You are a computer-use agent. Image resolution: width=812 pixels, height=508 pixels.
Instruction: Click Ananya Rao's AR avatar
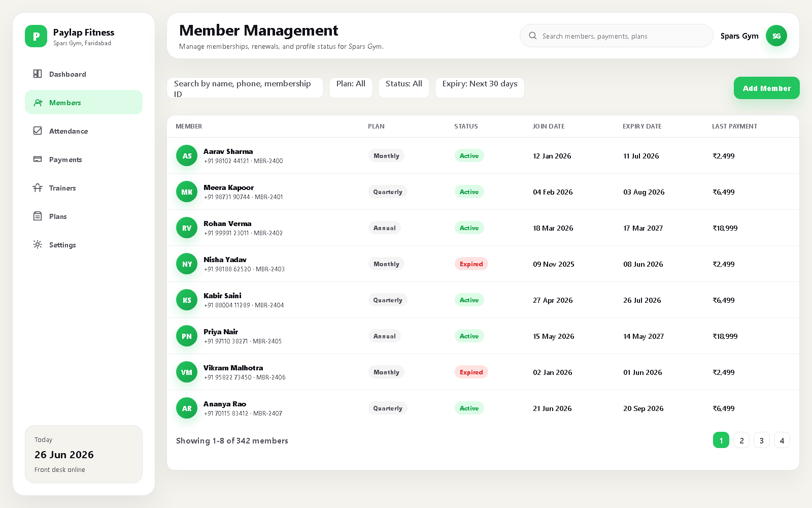tap(187, 408)
